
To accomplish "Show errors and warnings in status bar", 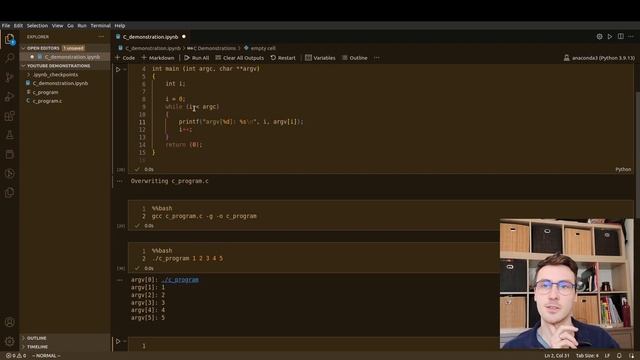I will 16,356.
